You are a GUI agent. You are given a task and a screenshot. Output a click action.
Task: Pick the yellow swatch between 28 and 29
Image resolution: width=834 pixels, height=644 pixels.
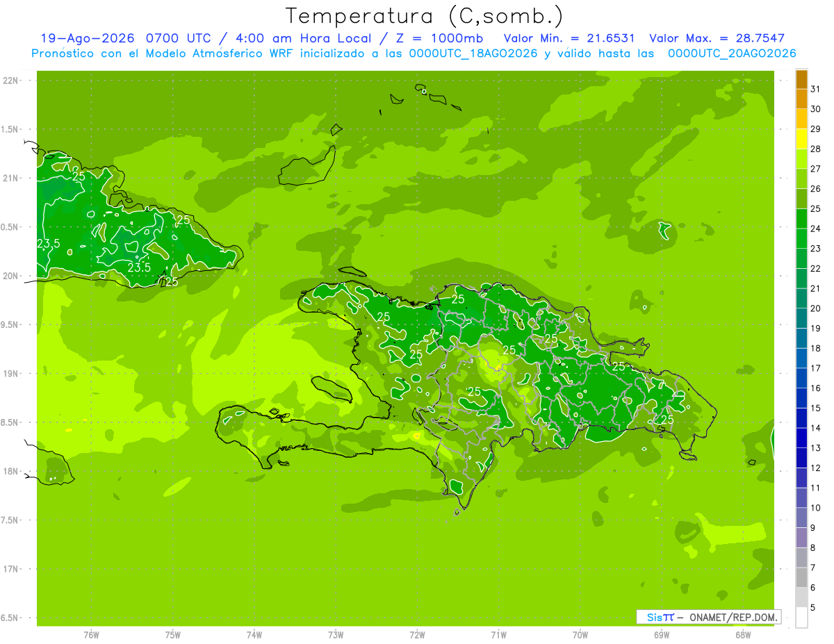801,140
